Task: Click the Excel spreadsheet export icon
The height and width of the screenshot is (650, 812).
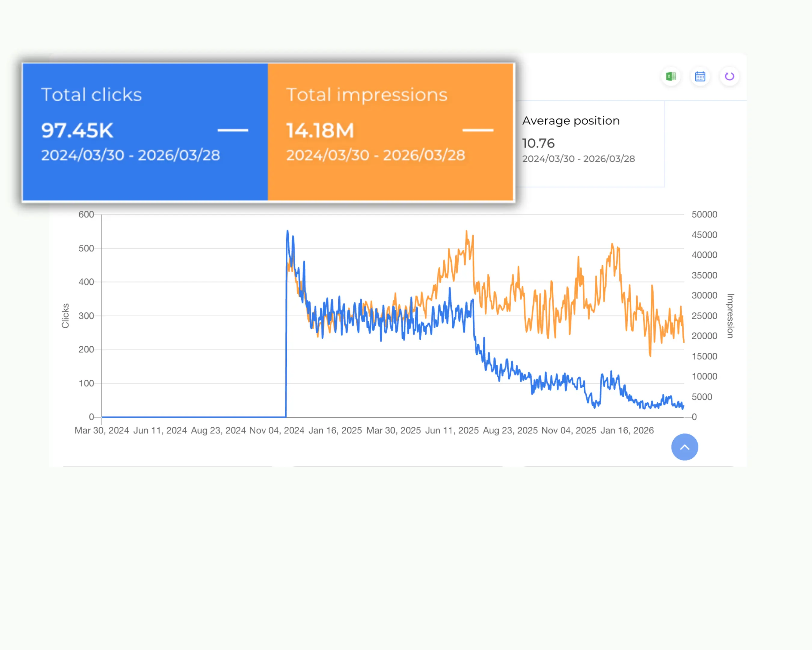Action: tap(671, 76)
